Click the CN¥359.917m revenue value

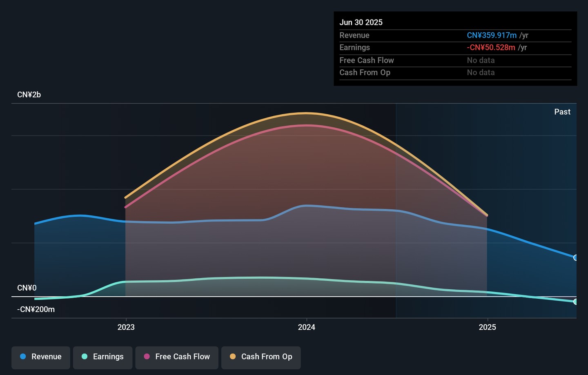click(x=492, y=36)
